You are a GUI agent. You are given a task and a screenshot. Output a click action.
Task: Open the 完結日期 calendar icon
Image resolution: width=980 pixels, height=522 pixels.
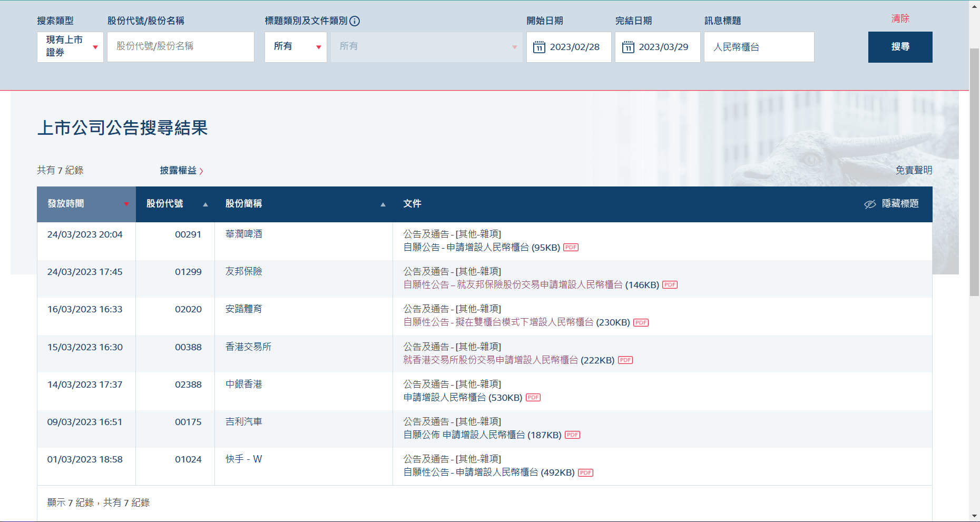tap(628, 47)
